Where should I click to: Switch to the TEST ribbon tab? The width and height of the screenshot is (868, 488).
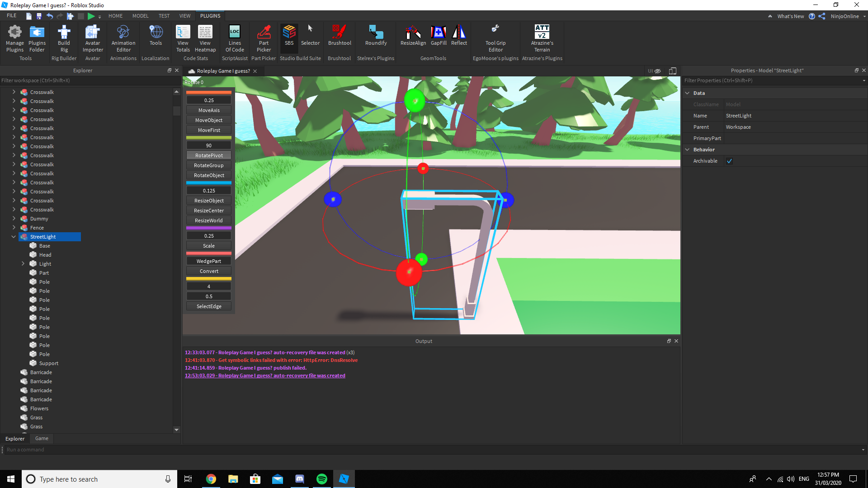click(x=164, y=16)
